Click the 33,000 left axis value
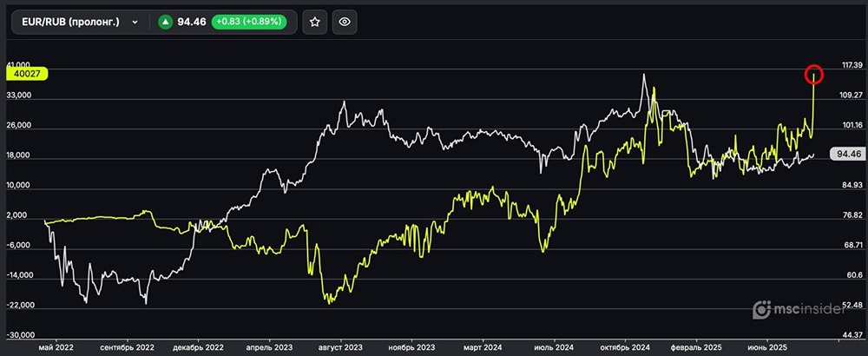This screenshot has height=356, width=868. (x=17, y=96)
